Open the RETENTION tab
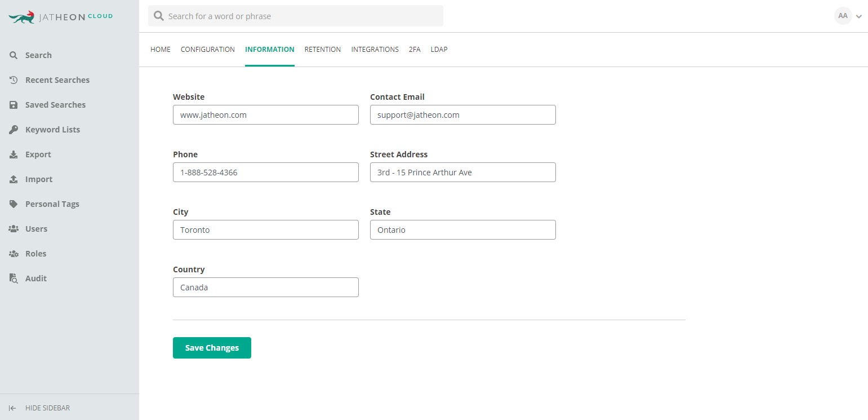The height and width of the screenshot is (420, 868). 323,50
